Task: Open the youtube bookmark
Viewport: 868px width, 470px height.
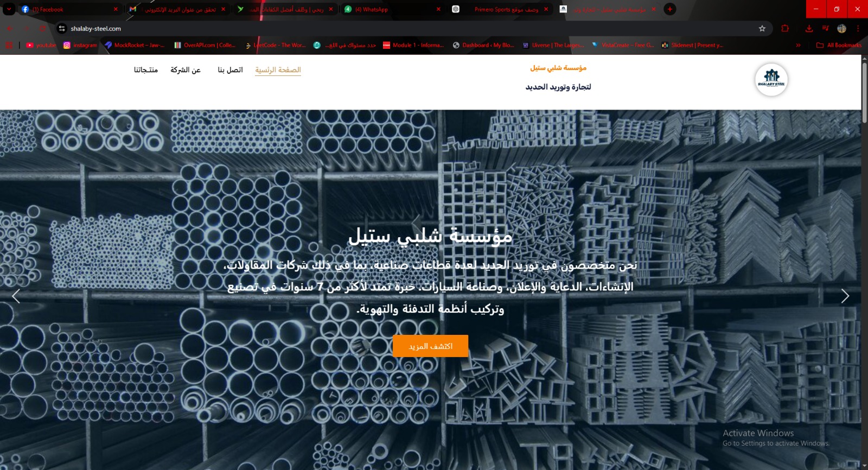Action: pos(41,45)
